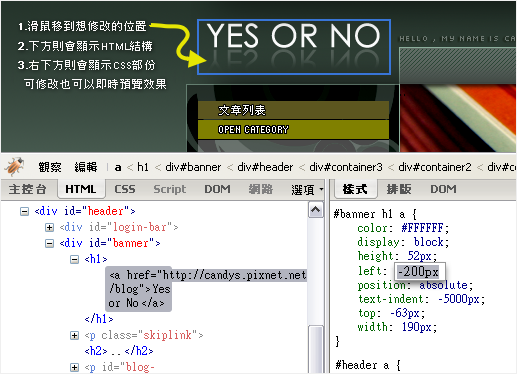Image resolution: width=517 pixels, height=374 pixels.
Task: Open the DOM tab in main panel
Action: point(217,189)
